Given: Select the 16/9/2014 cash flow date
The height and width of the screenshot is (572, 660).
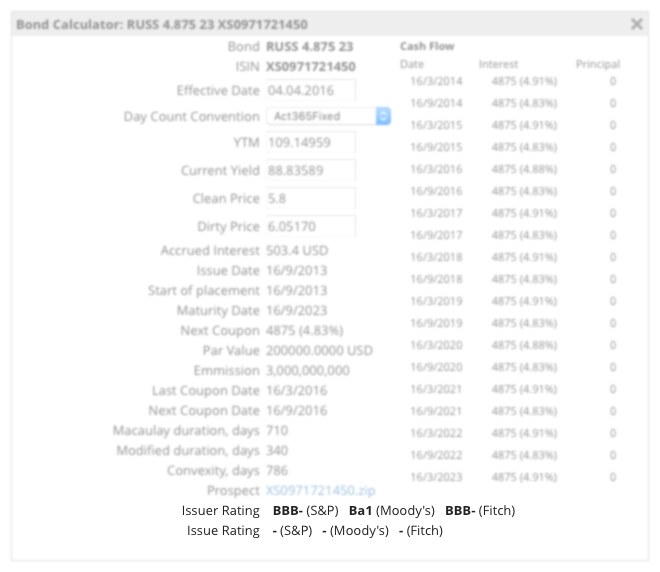Looking at the screenshot, I should click(x=436, y=103).
